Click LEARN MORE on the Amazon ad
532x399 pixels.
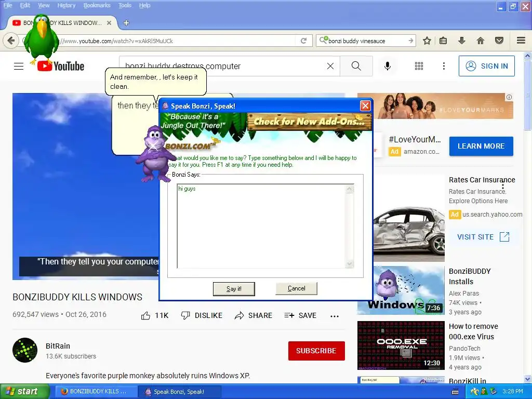point(481,146)
